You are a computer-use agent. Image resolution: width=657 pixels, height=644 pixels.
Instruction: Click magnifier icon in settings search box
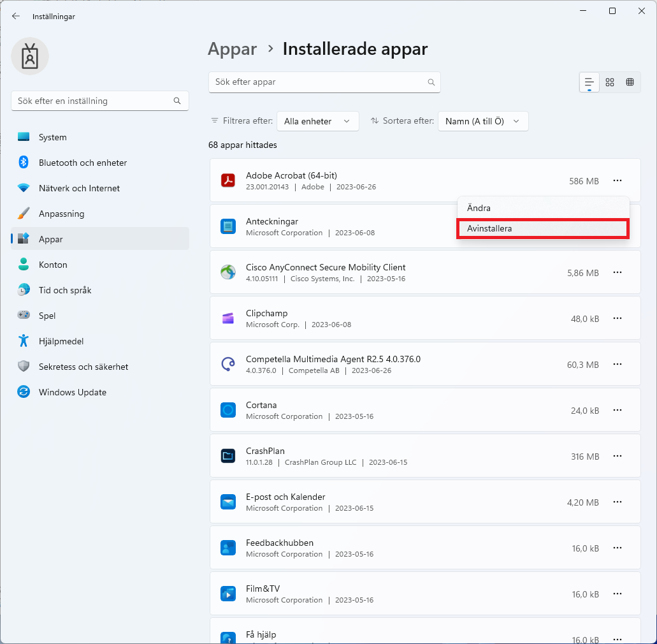click(x=177, y=101)
